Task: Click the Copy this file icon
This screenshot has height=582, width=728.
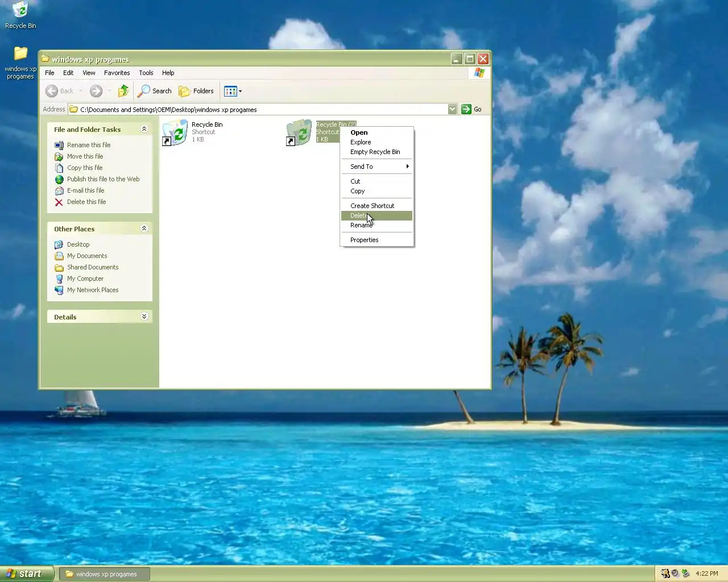Action: coord(59,168)
